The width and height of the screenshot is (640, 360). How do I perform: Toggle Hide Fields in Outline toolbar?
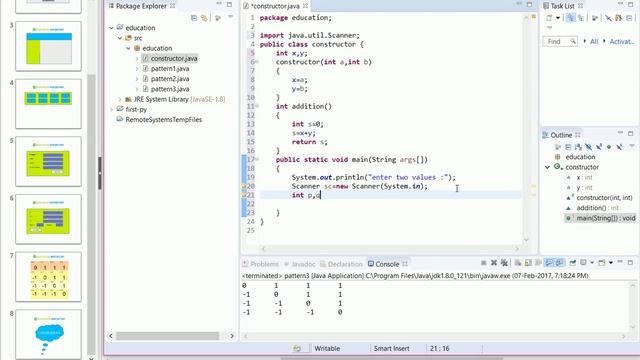click(589, 147)
